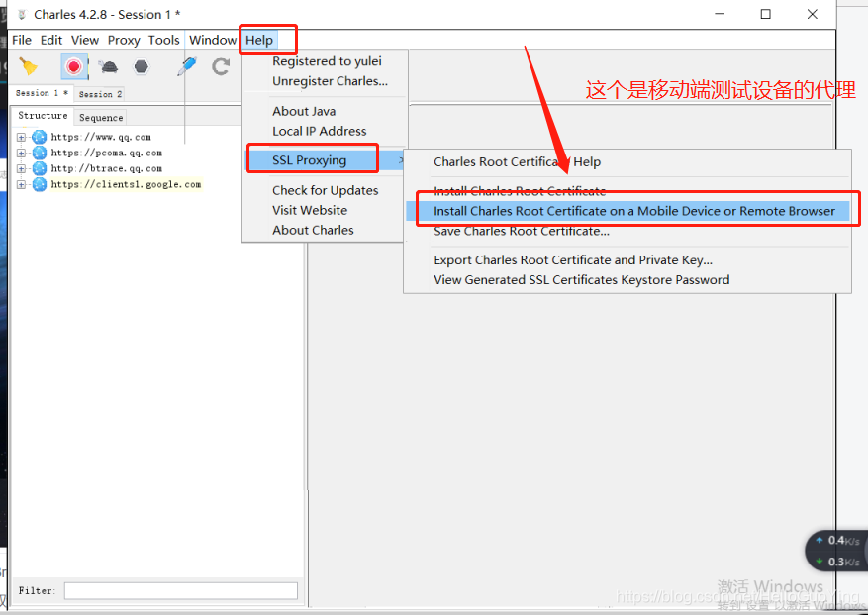Maximize the Charles window
This screenshot has width=868, height=615.
[766, 14]
